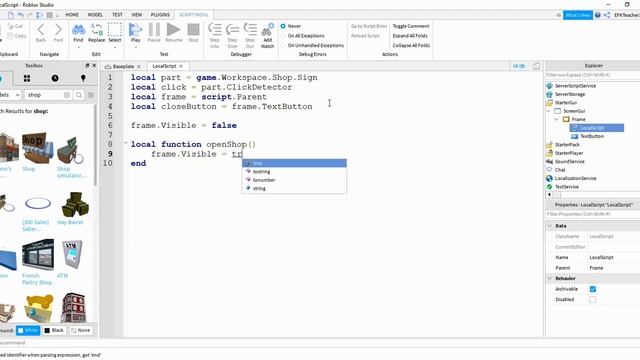
Task: Switch to the Baseplate document tab
Action: click(x=123, y=66)
